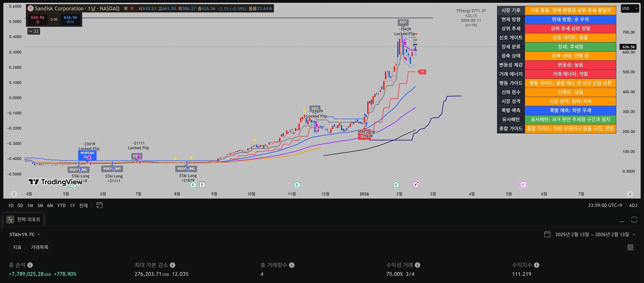Click the green earnings E marker in November
644x283 pixels.
coord(297,185)
